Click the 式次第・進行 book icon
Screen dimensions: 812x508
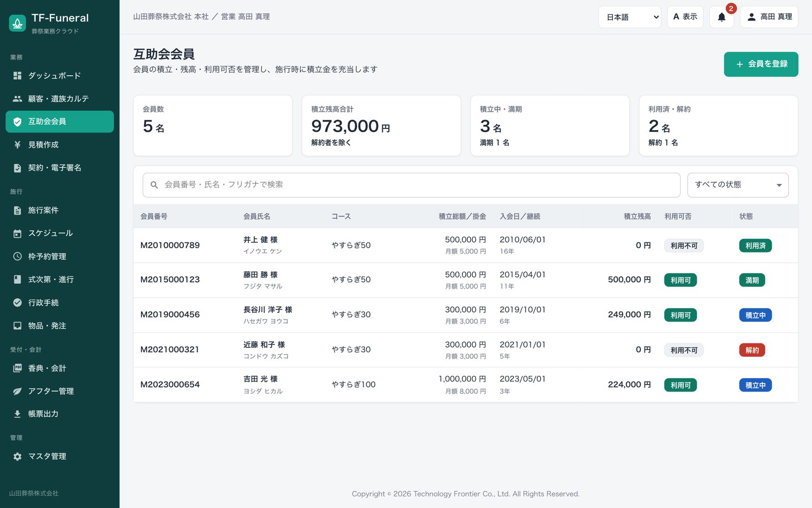pyautogui.click(x=17, y=279)
